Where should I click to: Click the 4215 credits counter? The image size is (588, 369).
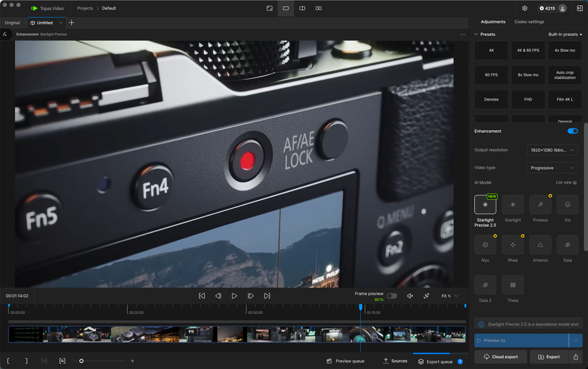(547, 8)
